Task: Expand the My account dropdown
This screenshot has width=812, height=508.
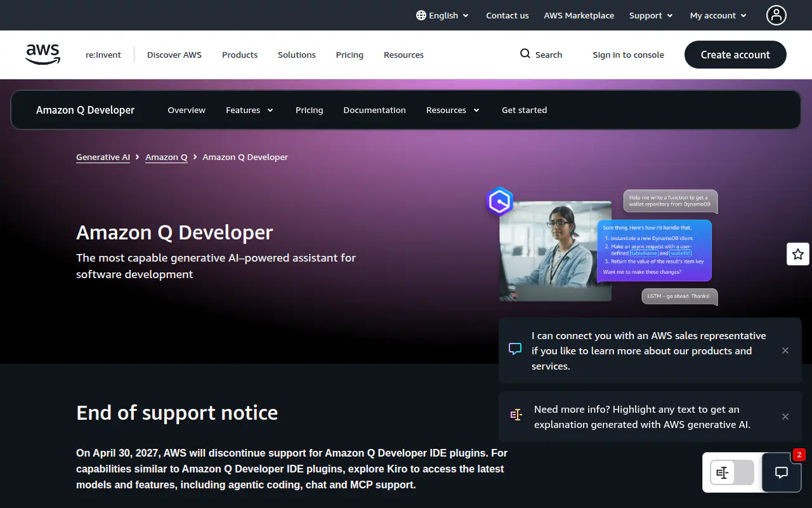Action: (x=718, y=15)
